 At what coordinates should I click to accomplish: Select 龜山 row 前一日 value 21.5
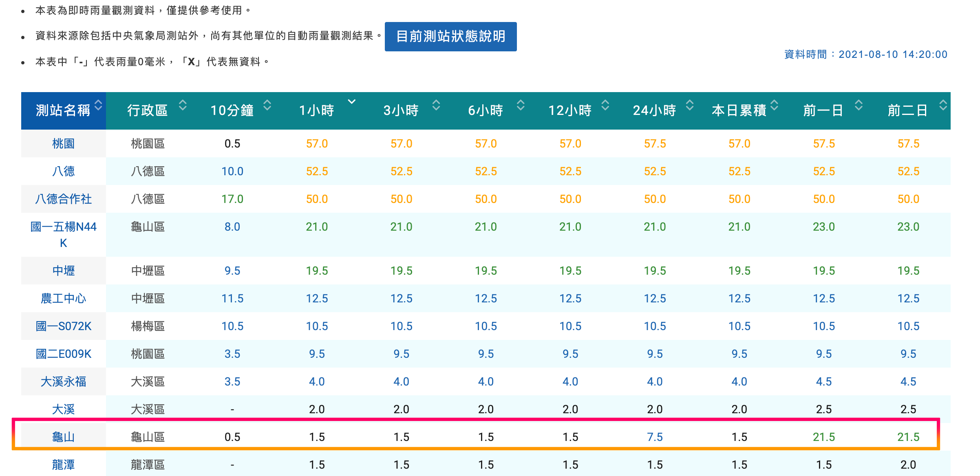coord(824,437)
